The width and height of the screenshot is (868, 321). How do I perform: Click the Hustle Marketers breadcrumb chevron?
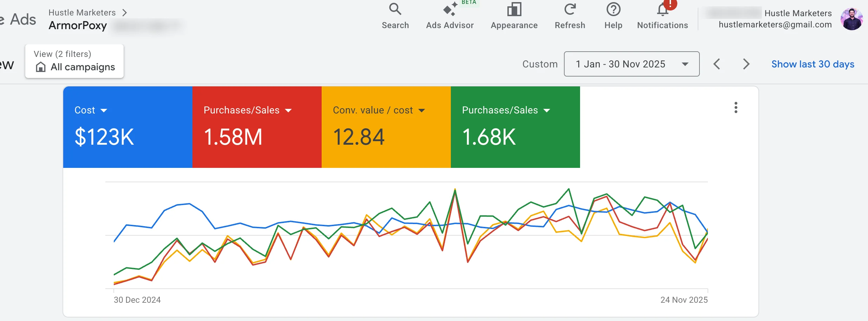tap(124, 13)
